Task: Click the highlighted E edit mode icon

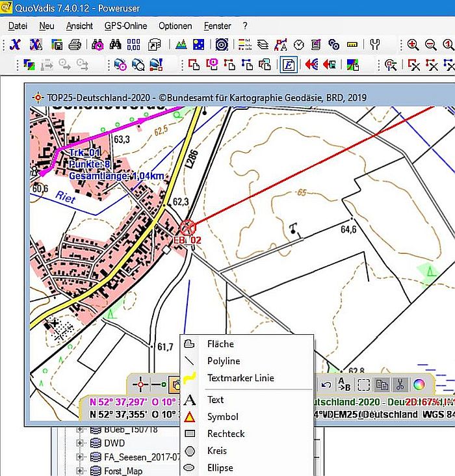Action: 289,64
